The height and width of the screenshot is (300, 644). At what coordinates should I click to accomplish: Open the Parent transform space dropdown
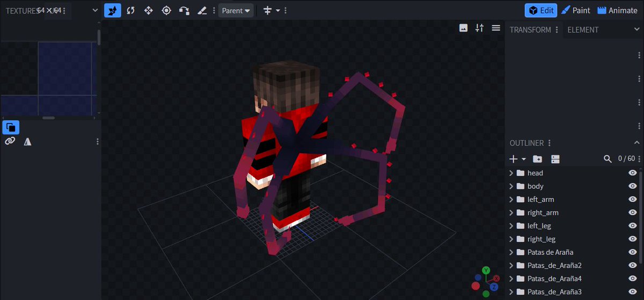[x=236, y=10]
